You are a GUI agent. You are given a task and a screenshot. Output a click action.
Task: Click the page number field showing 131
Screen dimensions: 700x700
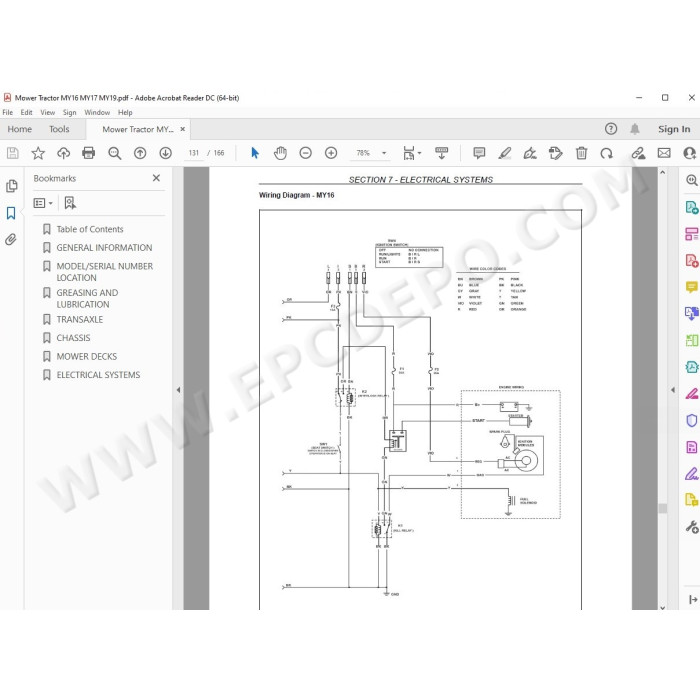193,153
